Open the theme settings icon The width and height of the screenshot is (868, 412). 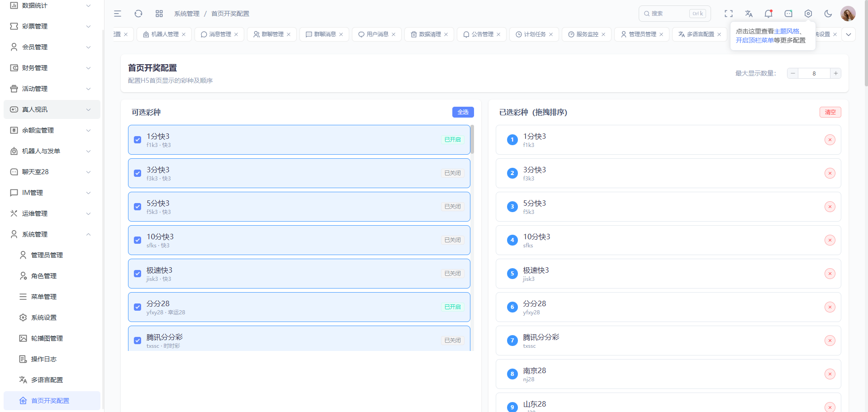pos(808,14)
